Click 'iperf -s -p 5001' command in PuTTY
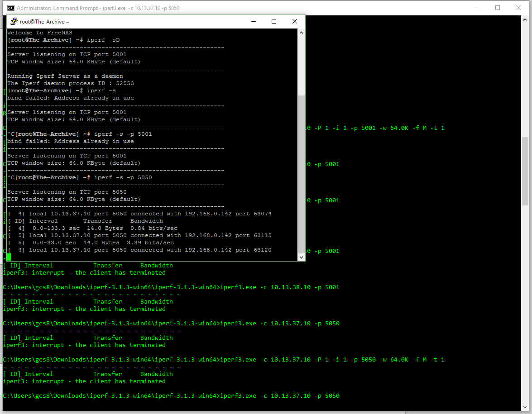532x414 pixels. [123, 134]
